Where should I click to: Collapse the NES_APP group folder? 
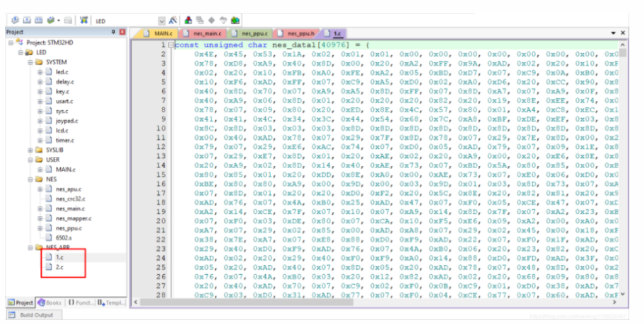pyautogui.click(x=30, y=248)
